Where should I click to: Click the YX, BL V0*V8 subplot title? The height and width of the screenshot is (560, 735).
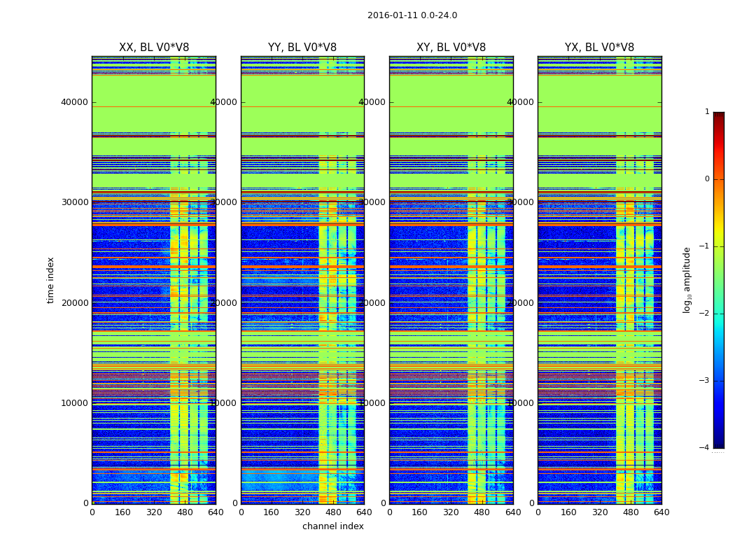coord(599,48)
